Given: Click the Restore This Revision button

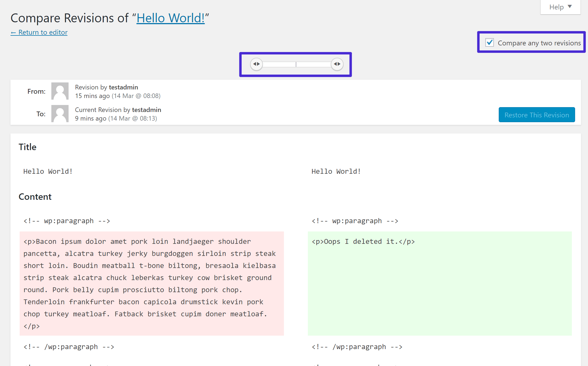Looking at the screenshot, I should tap(536, 115).
